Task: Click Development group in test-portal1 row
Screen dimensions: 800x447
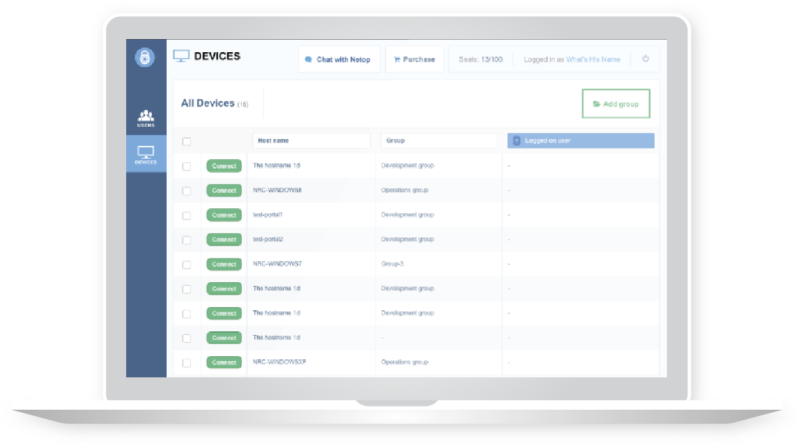Action: tap(408, 214)
